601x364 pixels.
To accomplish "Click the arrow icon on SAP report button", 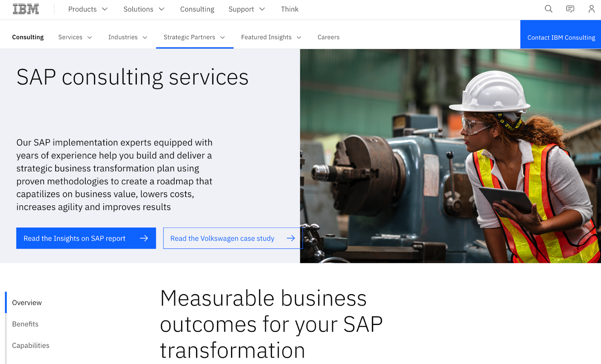I will point(144,238).
